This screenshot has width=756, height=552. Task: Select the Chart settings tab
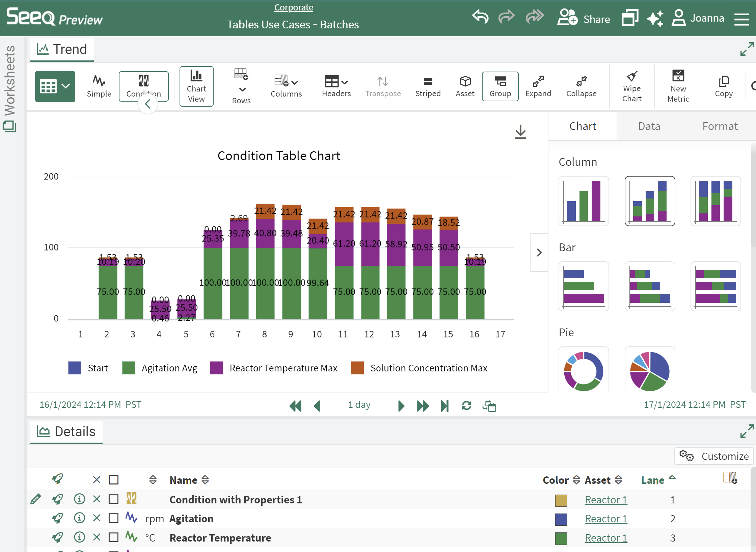(x=583, y=126)
